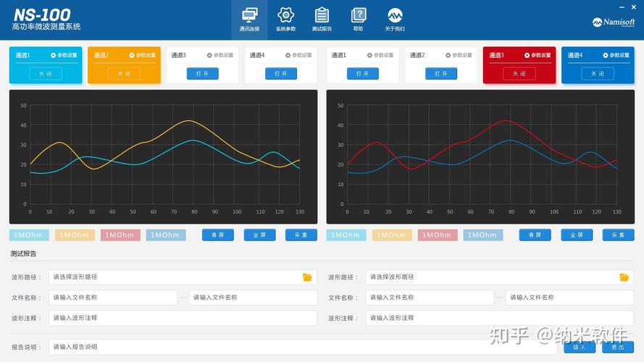The height and width of the screenshot is (362, 644).
Task: Click 全屏 fullscreen button under right chart
Action: pyautogui.click(x=577, y=235)
